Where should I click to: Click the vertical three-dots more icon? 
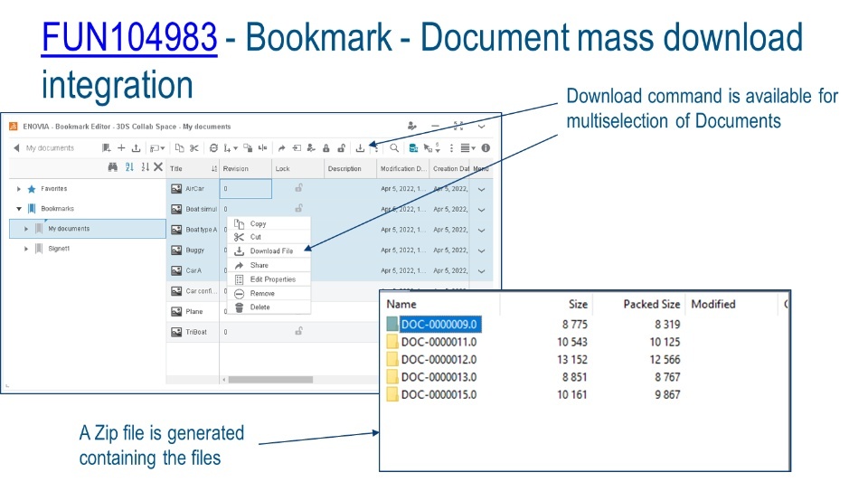pyautogui.click(x=451, y=147)
